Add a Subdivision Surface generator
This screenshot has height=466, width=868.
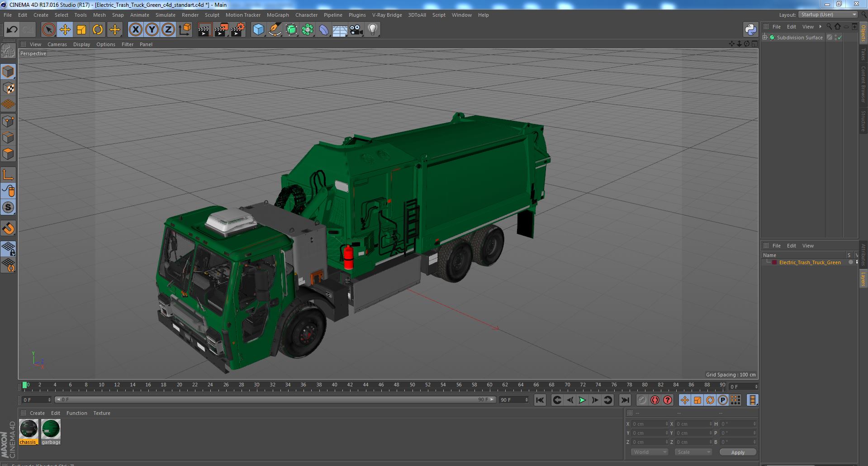coord(291,30)
